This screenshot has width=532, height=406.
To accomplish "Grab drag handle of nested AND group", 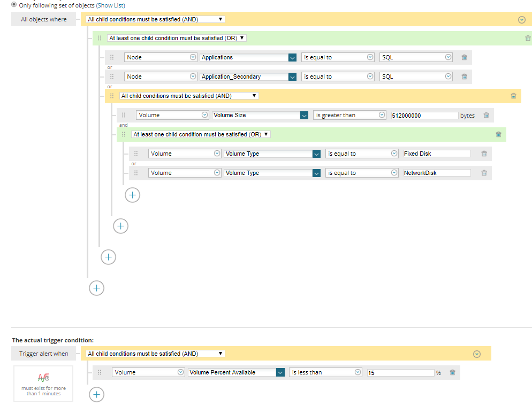I will coord(112,96).
